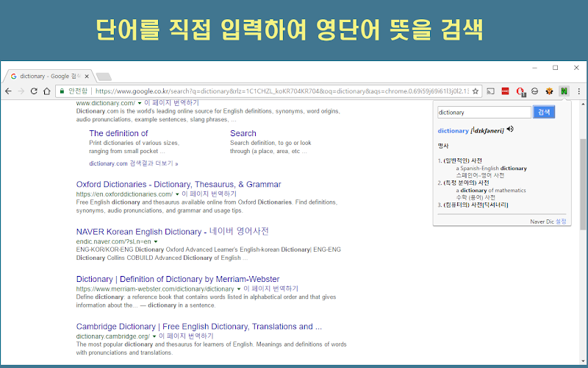Translate the Oxford Dictionaries result page link

[209, 194]
